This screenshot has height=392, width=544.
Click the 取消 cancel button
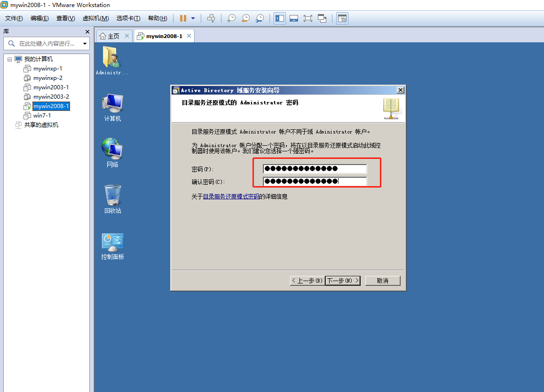[x=383, y=281]
